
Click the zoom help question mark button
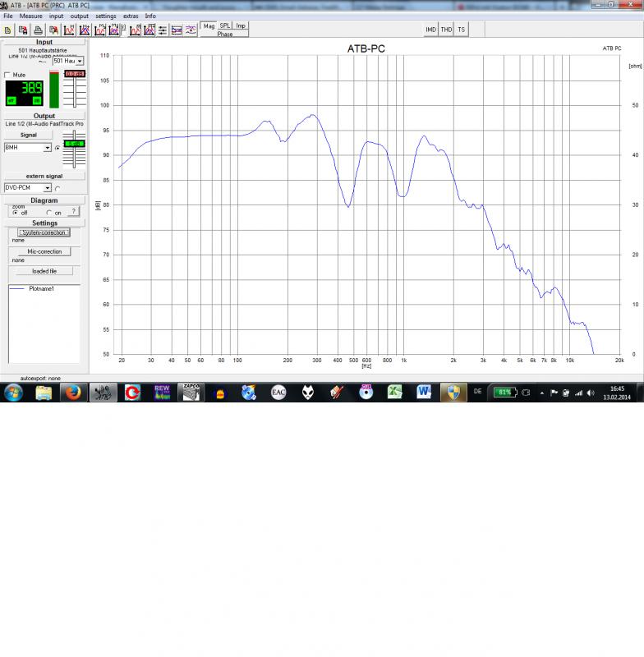73,211
